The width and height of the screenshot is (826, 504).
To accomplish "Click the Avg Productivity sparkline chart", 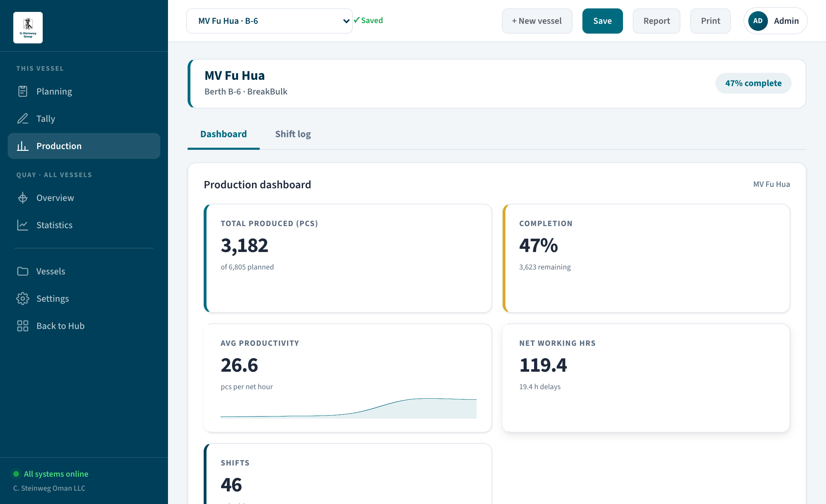I will pyautogui.click(x=349, y=408).
